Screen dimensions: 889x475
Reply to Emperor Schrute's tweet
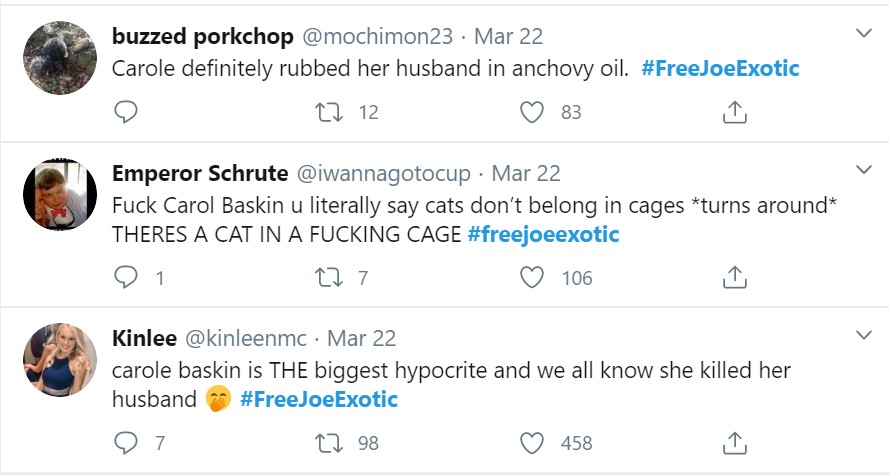click(125, 277)
